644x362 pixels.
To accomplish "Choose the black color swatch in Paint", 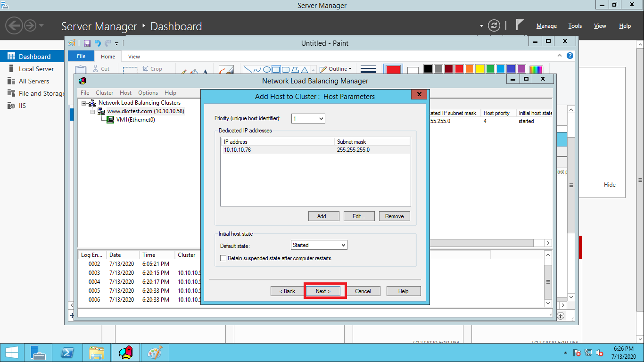I will [x=428, y=69].
